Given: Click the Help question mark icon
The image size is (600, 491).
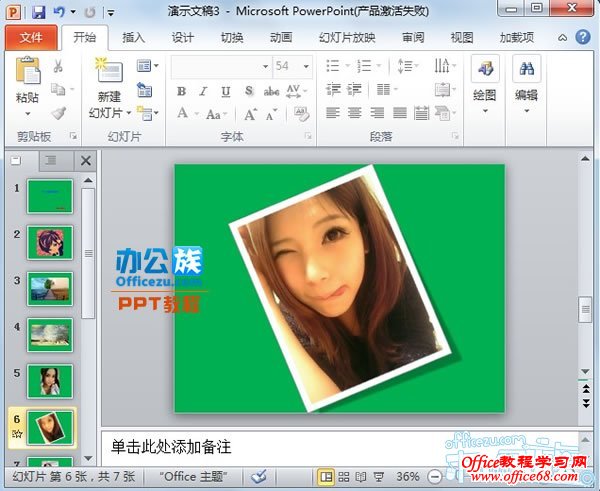Looking at the screenshot, I should click(582, 38).
